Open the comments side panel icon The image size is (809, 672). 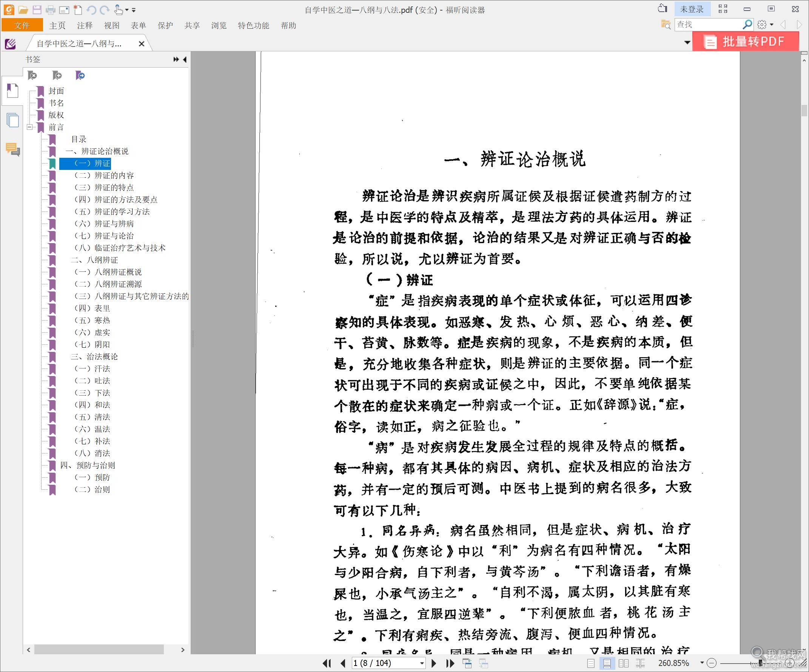point(12,150)
